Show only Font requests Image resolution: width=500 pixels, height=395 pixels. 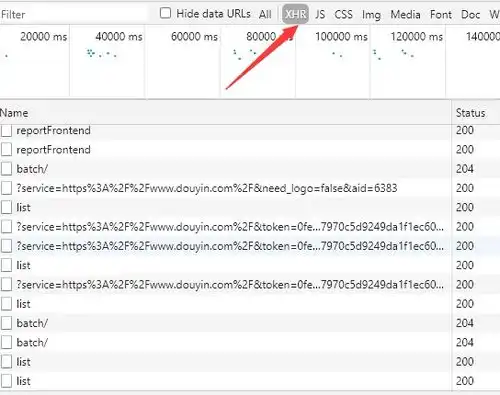[441, 14]
